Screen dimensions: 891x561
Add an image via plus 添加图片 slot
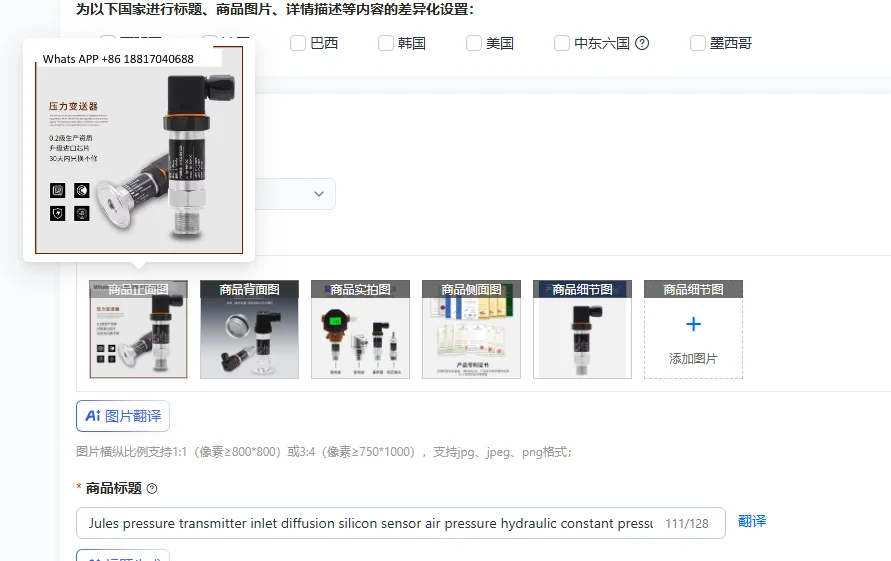tap(693, 329)
